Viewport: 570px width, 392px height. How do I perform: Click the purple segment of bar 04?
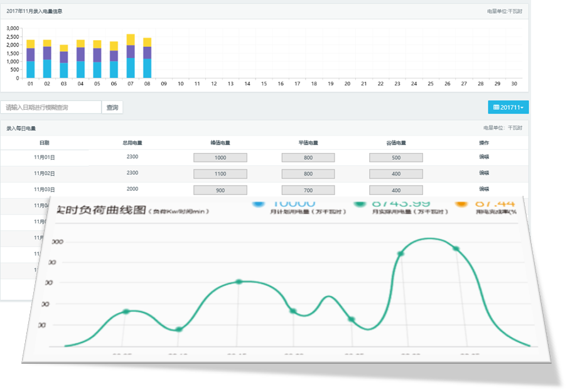(x=80, y=55)
